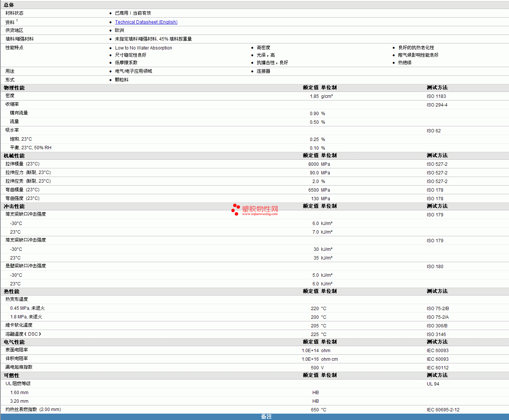Viewport: 509px width, 420px height.
Task: Select the 热性能 section header
Action: [12, 291]
